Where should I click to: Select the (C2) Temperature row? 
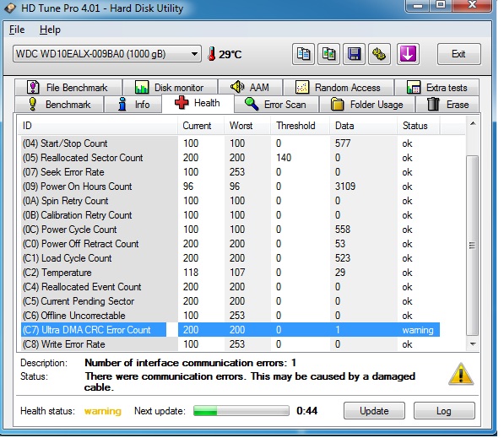coord(230,273)
